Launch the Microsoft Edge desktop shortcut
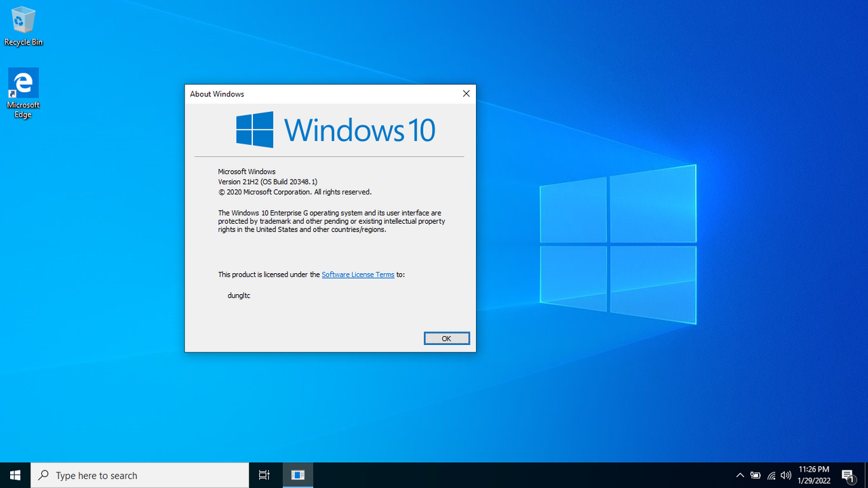Image resolution: width=868 pixels, height=488 pixels. (23, 93)
